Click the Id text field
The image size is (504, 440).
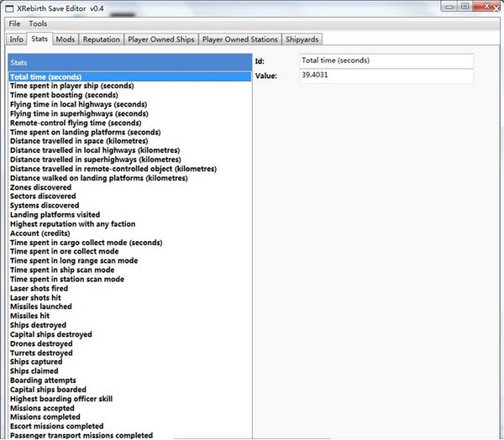pyautogui.click(x=386, y=61)
